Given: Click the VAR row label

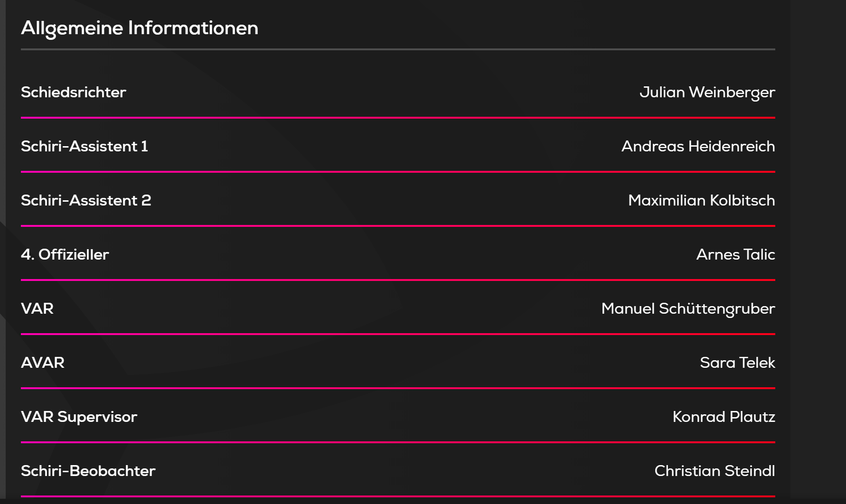Looking at the screenshot, I should [x=38, y=308].
